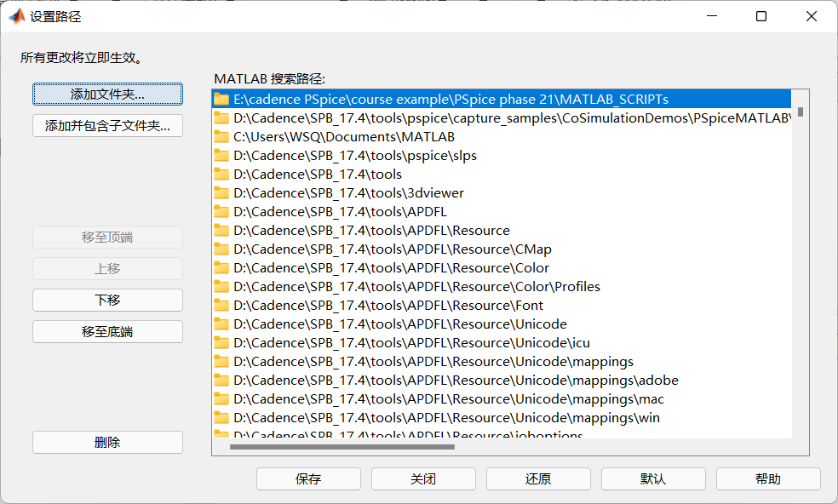
Task: Click folder icon beside tools\pspice\slps path
Action: [x=221, y=156]
